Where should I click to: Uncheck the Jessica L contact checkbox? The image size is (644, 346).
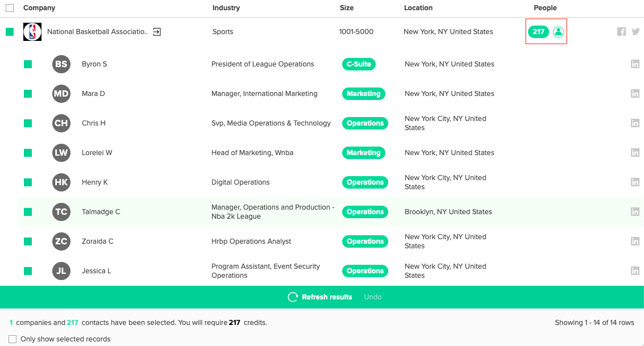28,271
